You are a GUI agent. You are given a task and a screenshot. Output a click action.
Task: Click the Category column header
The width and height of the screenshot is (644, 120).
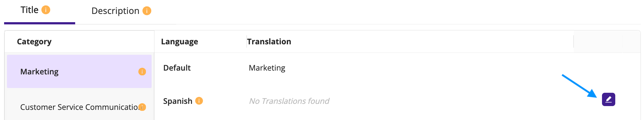[34, 41]
